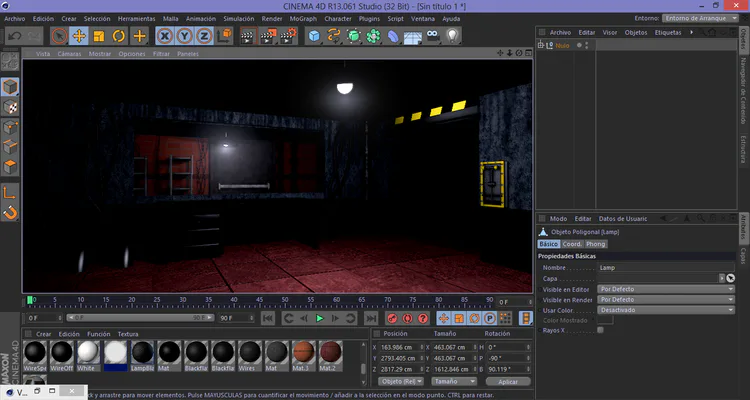Jump to the end of animation
This screenshot has height=400, width=750.
[x=371, y=318]
